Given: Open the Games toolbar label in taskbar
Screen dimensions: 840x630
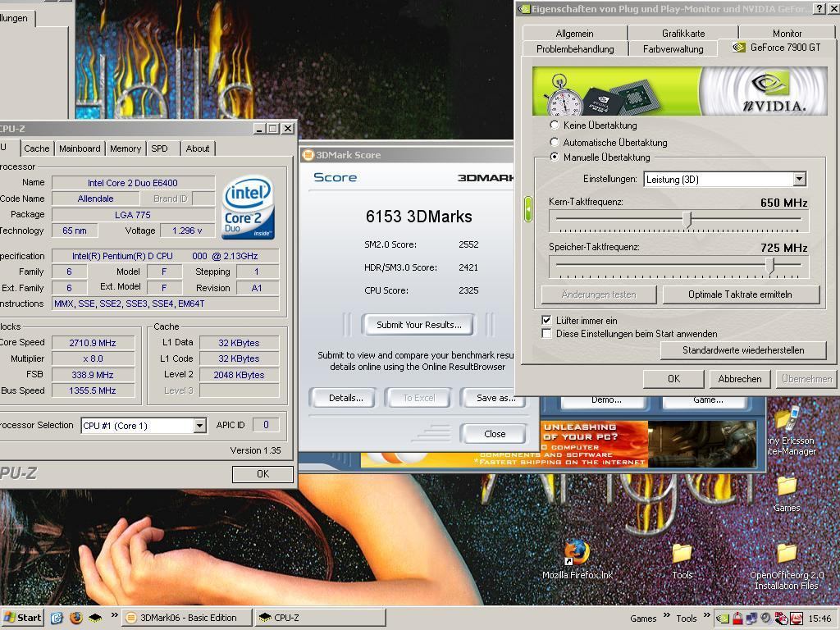Looking at the screenshot, I should (643, 619).
